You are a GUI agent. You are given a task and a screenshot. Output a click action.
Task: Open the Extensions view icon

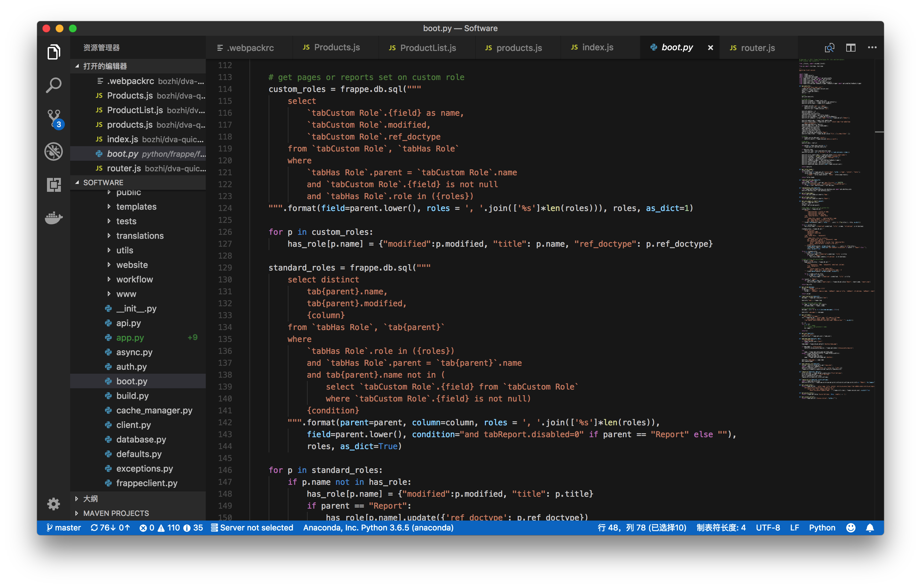point(54,185)
